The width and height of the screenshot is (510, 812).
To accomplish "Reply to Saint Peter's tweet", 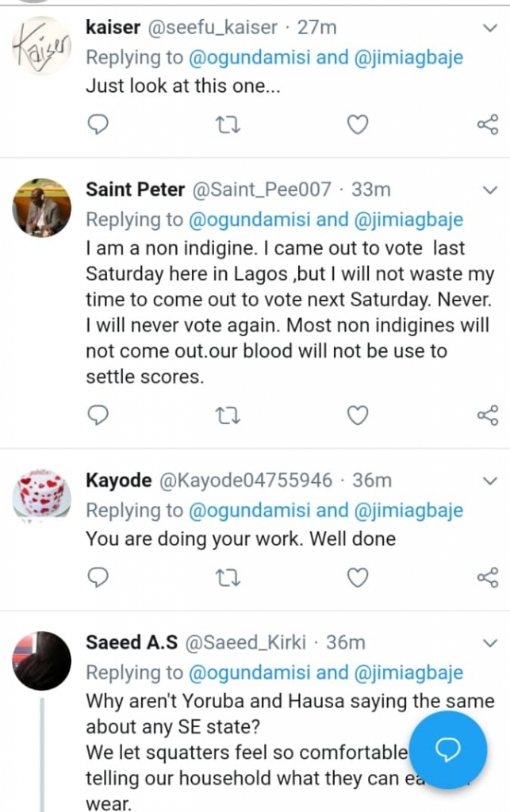I will [98, 415].
